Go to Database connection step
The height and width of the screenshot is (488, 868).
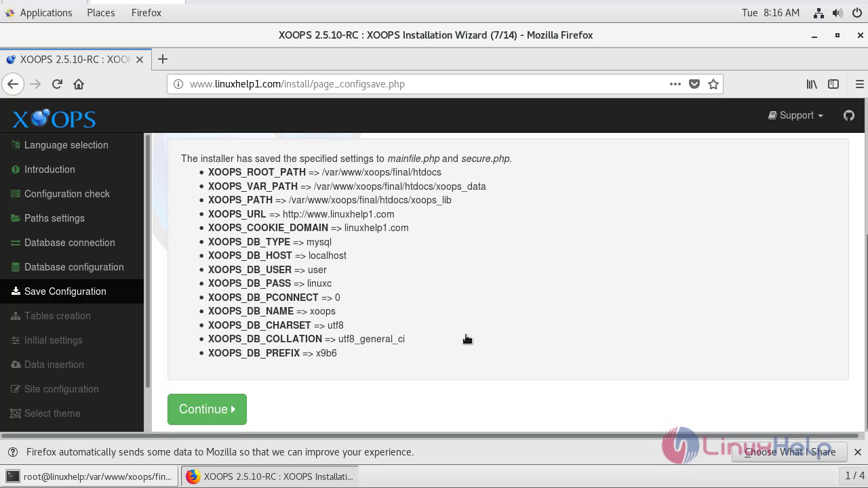click(x=69, y=243)
